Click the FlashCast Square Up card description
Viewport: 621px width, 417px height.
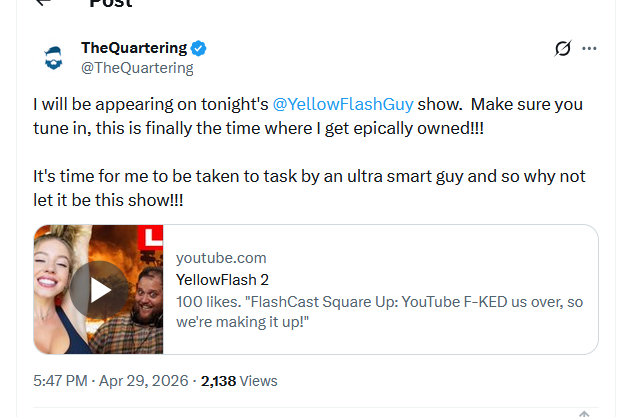click(379, 312)
